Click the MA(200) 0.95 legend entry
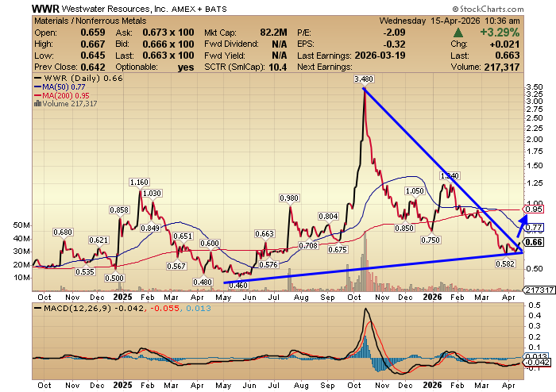The image size is (556, 392). point(62,95)
